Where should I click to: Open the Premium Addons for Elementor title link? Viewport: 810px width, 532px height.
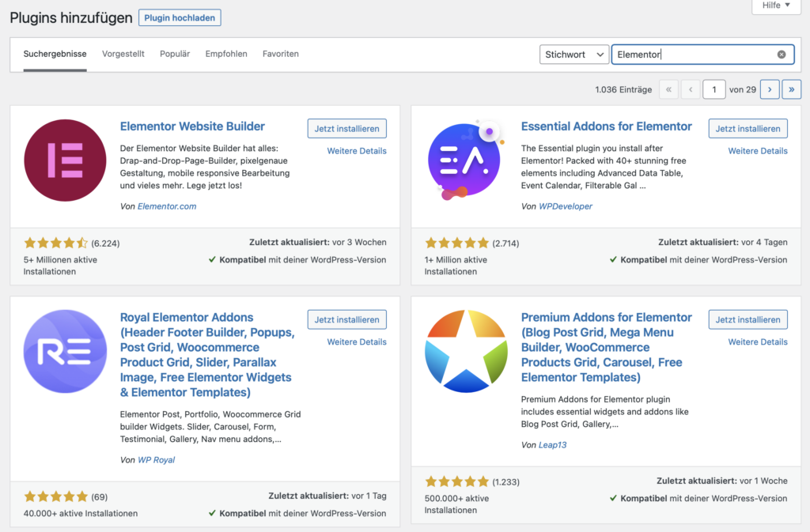coord(607,347)
